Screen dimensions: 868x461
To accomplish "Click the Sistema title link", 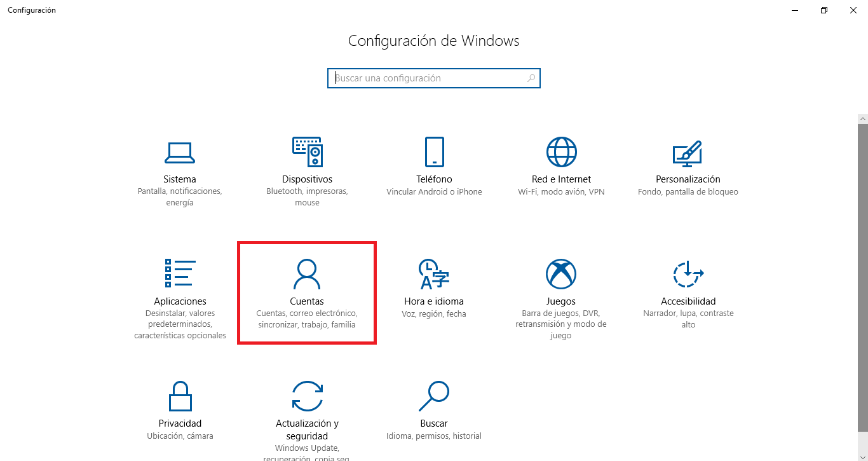I will tap(180, 179).
